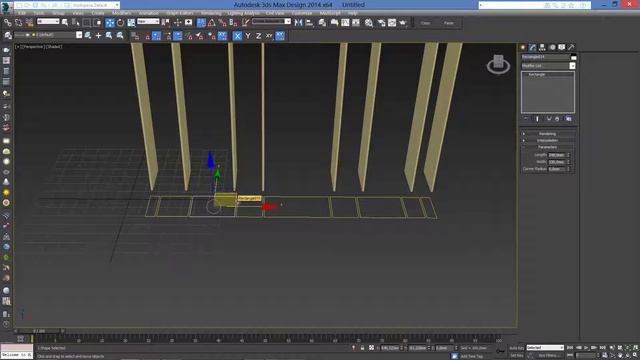Image resolution: width=640 pixels, height=360 pixels.
Task: Open the selection filter dropdown
Action: (48, 22)
